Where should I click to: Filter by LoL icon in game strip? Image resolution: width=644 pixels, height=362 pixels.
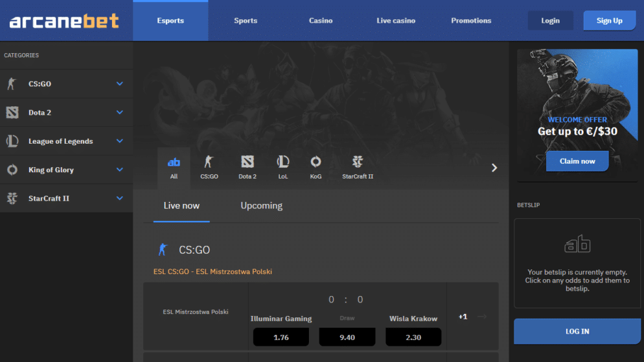283,162
